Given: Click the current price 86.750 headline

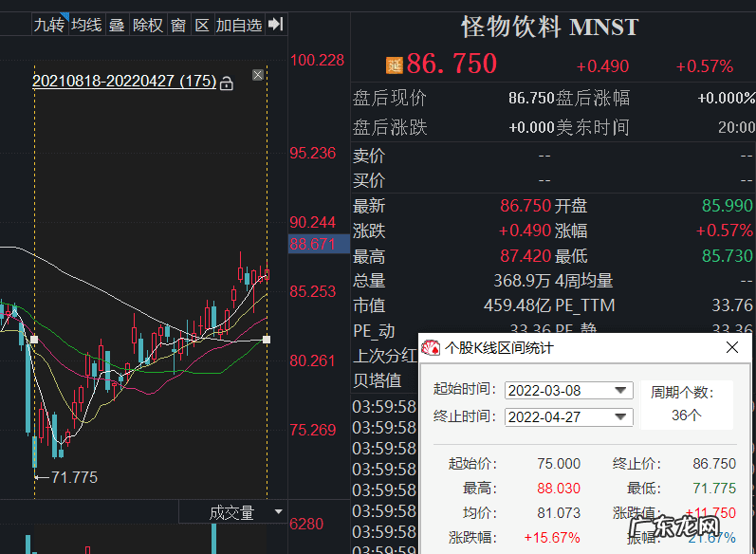Looking at the screenshot, I should click(x=452, y=64).
